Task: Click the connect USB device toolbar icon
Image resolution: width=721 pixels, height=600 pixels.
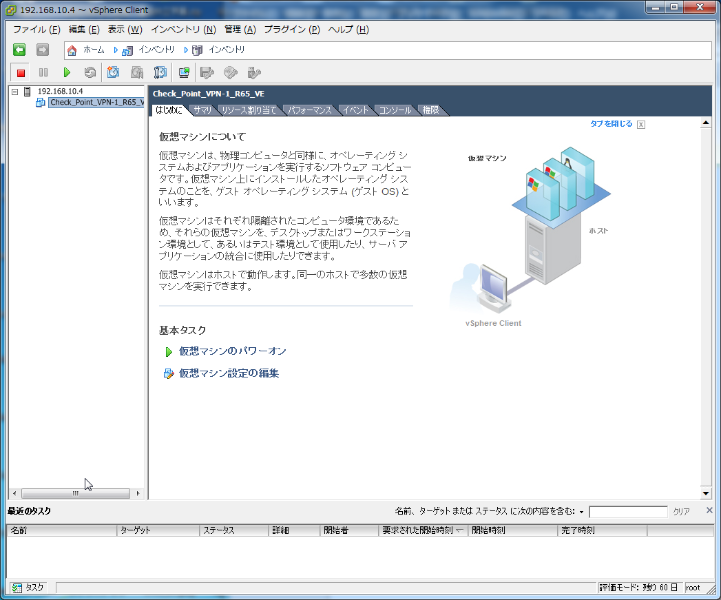Action: point(254,73)
